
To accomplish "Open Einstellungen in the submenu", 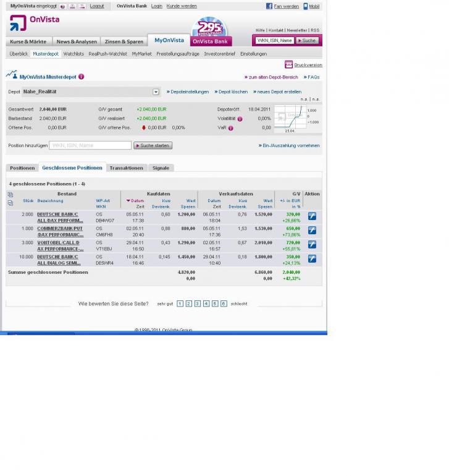I will point(254,54).
